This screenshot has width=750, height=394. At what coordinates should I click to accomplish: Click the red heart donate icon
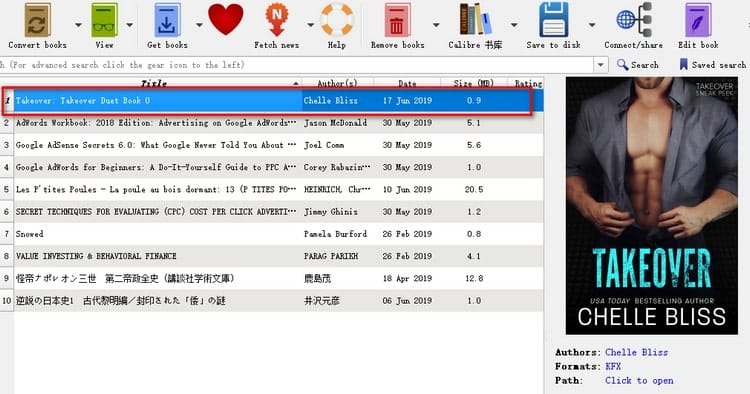(x=225, y=19)
